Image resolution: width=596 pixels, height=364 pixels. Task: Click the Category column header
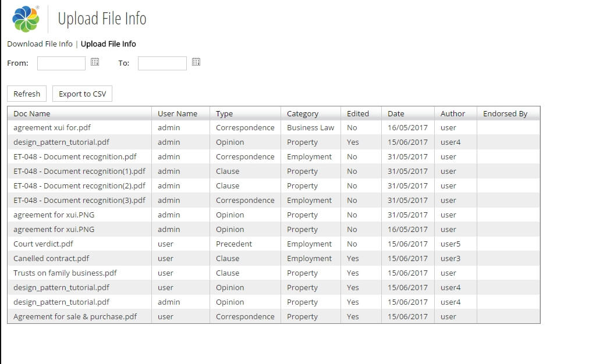click(x=311, y=113)
